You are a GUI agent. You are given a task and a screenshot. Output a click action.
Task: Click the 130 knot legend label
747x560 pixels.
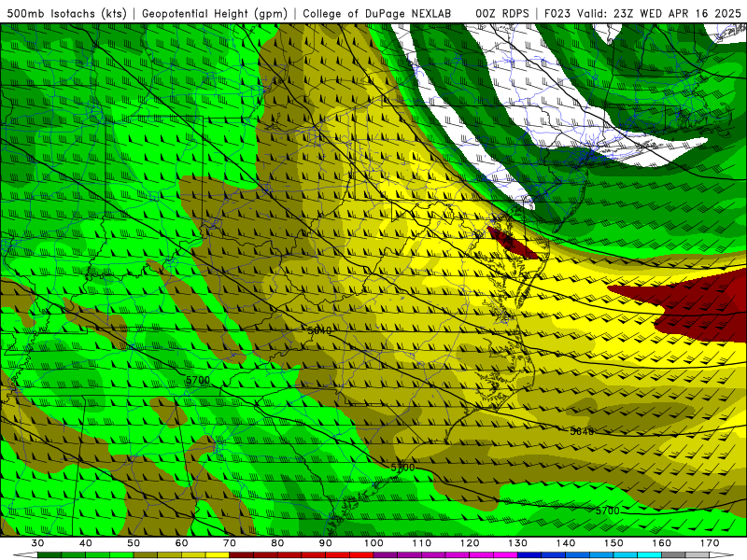click(518, 543)
